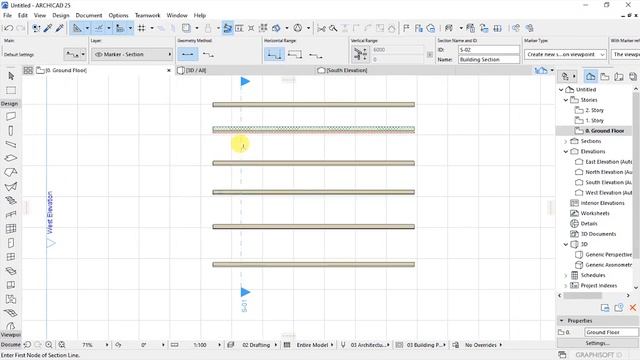Open Default Settings favorites dropdown

tap(76, 54)
